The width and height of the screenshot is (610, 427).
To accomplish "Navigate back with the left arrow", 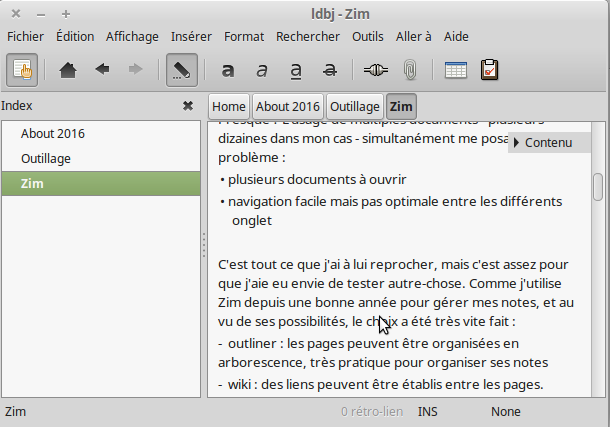I will pyautogui.click(x=102, y=70).
